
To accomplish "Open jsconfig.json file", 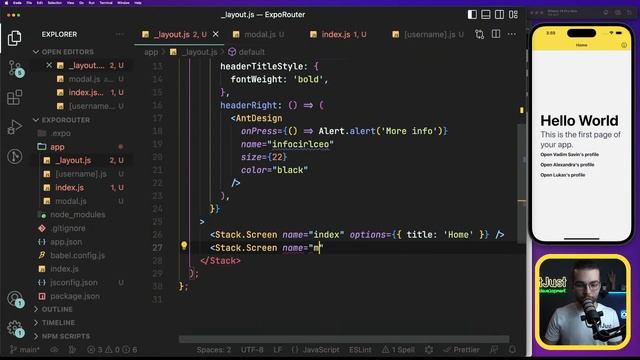I will pos(74,282).
